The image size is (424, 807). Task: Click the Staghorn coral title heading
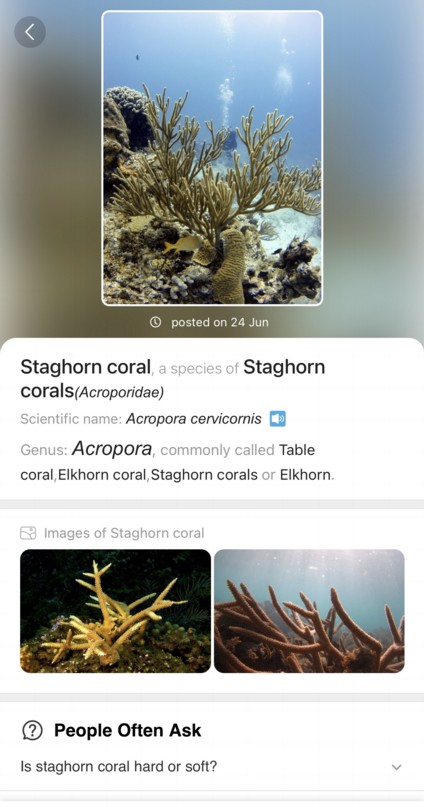(86, 367)
